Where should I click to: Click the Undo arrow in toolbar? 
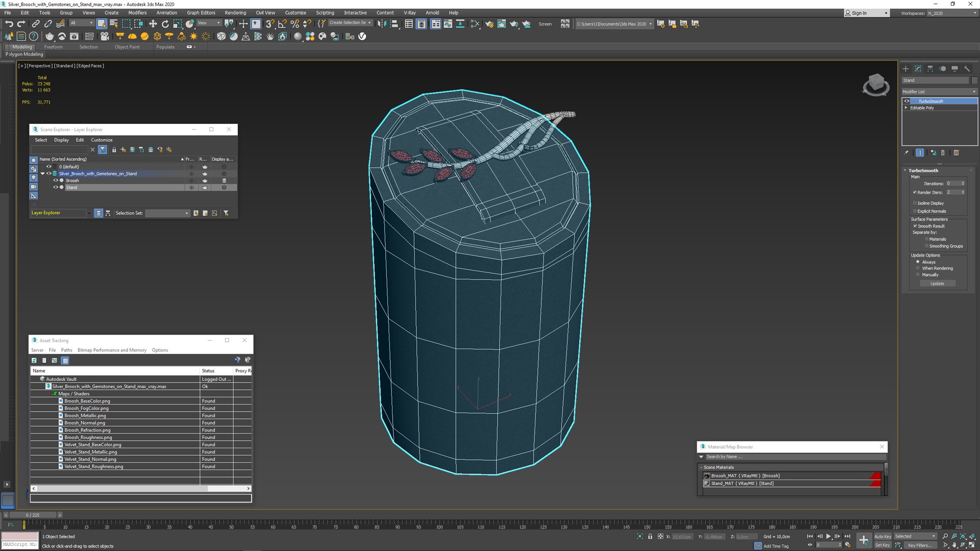9,23
